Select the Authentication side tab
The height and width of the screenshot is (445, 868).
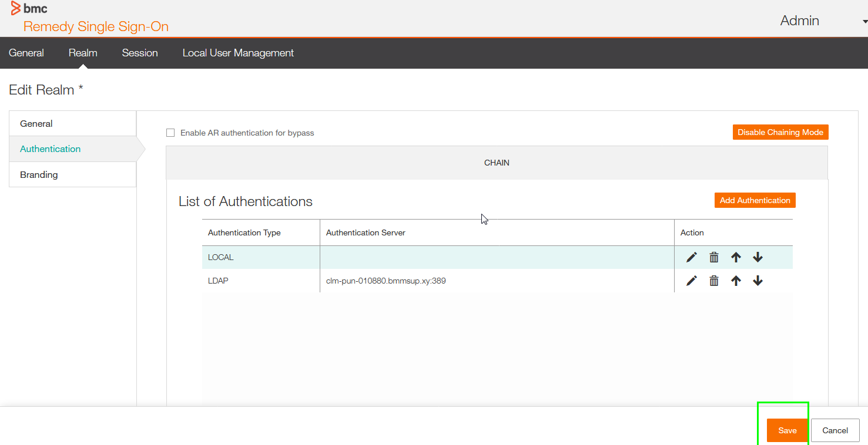73,149
